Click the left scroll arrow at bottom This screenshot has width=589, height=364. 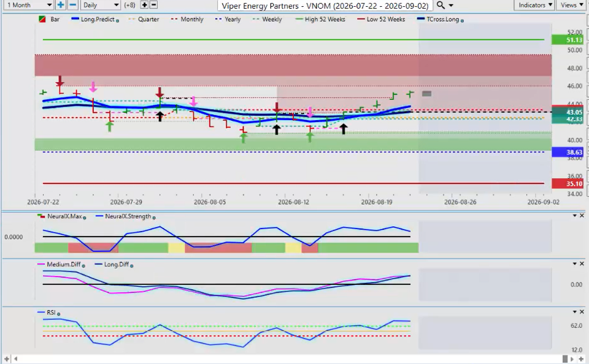[x=16, y=358]
